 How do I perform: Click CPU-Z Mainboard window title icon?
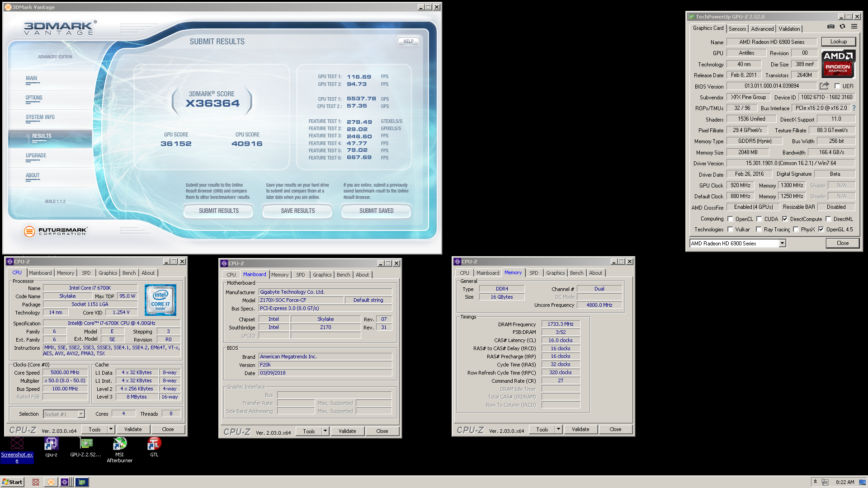(224, 263)
